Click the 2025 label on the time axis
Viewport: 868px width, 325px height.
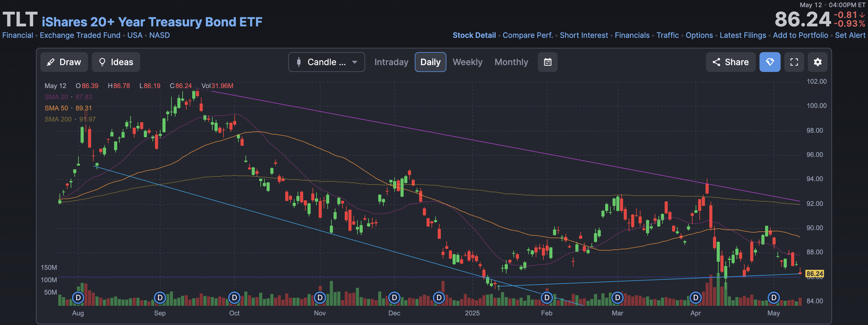tap(472, 313)
